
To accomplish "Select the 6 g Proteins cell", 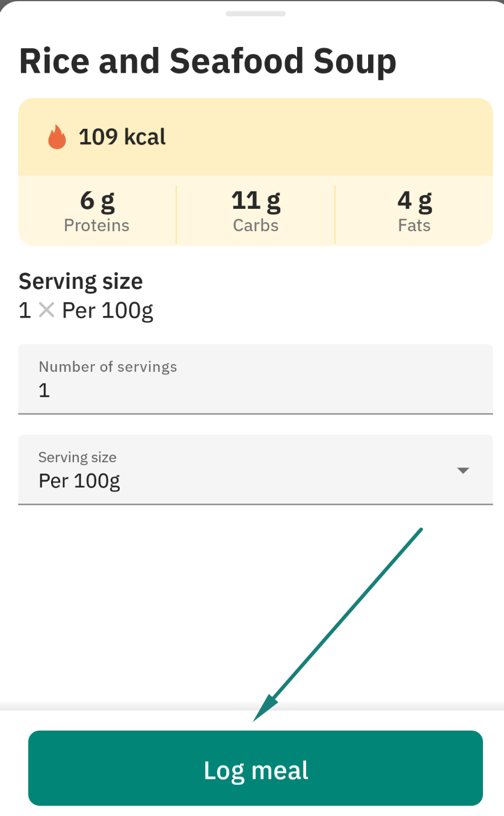I will (x=97, y=211).
